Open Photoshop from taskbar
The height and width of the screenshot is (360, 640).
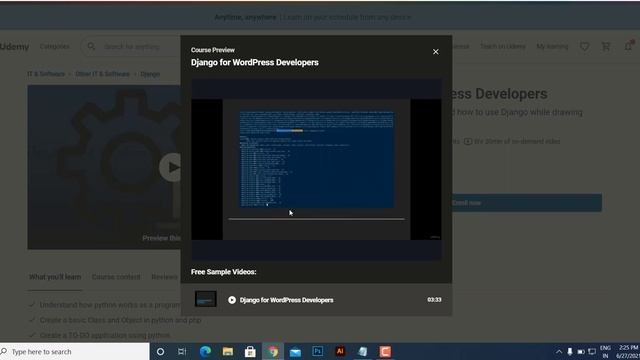pyautogui.click(x=318, y=351)
